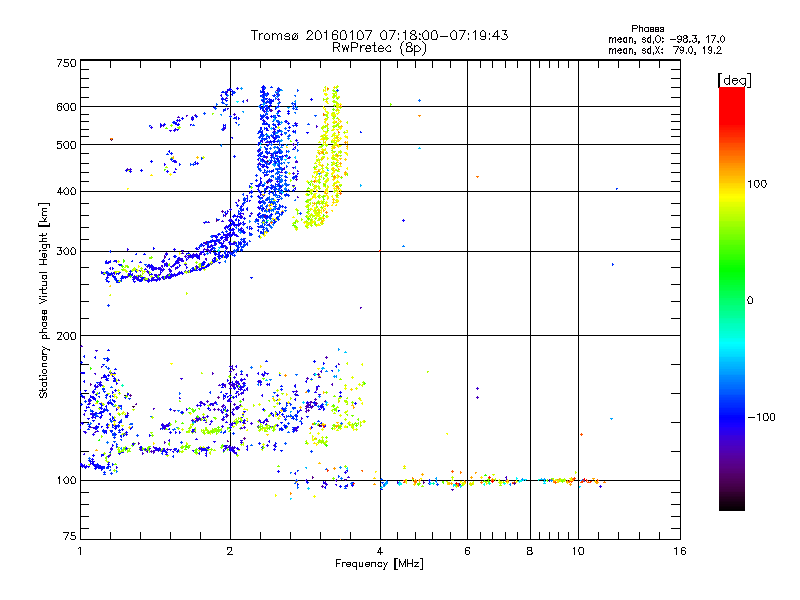Click the x-axis tick label '6'
The image size is (800, 600).
467,551
